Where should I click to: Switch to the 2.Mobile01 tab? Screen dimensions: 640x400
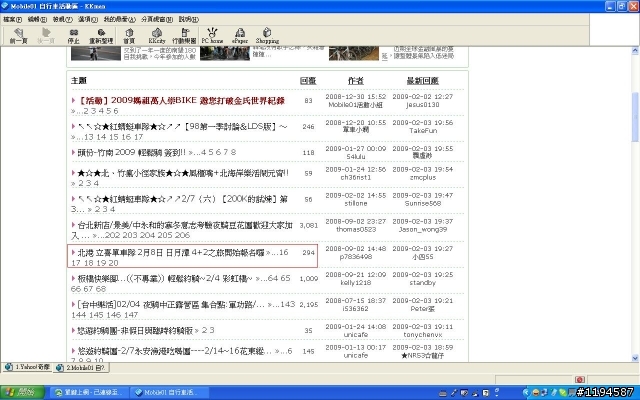coord(81,367)
